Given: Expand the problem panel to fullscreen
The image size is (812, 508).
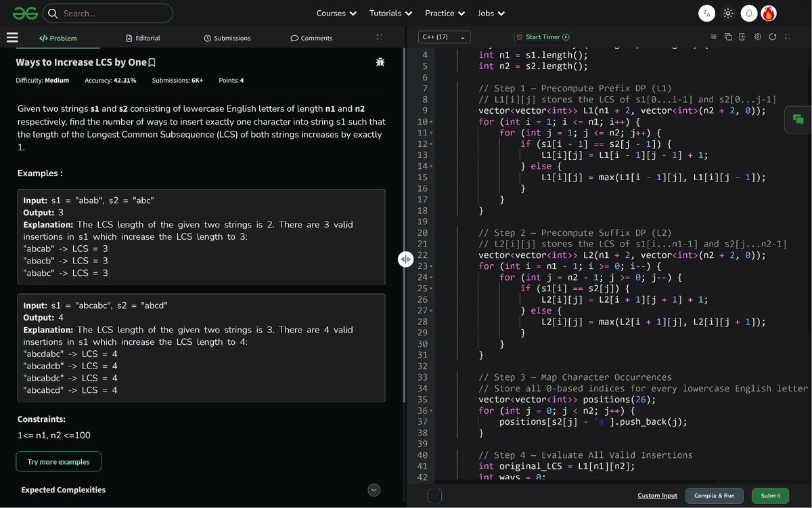Looking at the screenshot, I should (x=379, y=37).
